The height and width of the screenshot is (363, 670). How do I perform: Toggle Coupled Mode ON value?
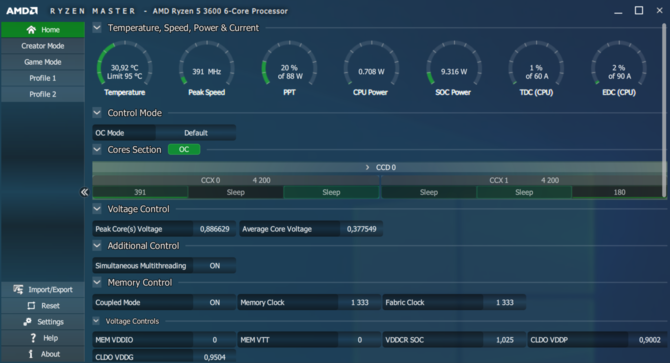pos(215,302)
